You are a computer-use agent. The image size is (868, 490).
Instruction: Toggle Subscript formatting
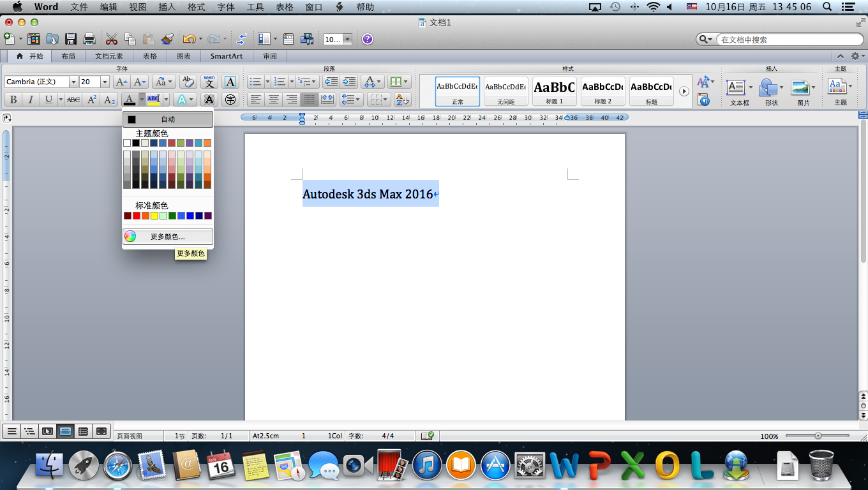pos(110,100)
